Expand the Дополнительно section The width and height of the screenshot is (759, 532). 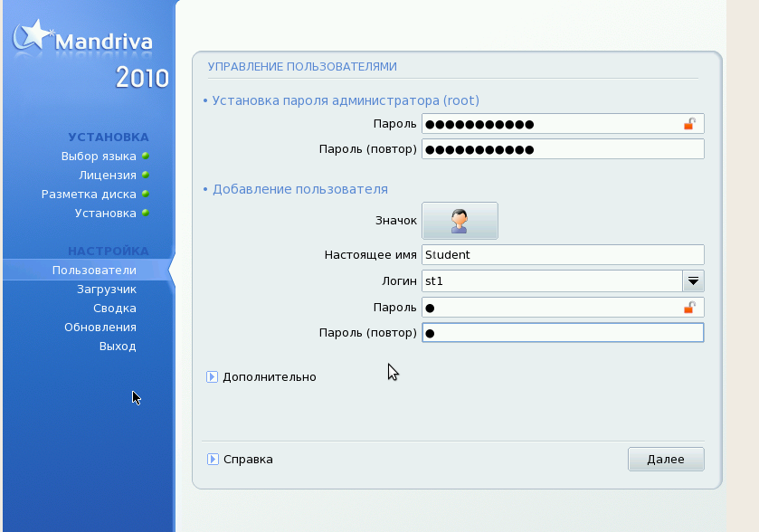tap(212, 376)
